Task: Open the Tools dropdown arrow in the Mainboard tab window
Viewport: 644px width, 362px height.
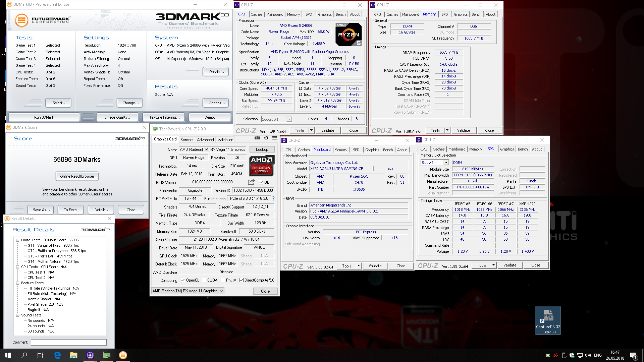Action: point(359,266)
